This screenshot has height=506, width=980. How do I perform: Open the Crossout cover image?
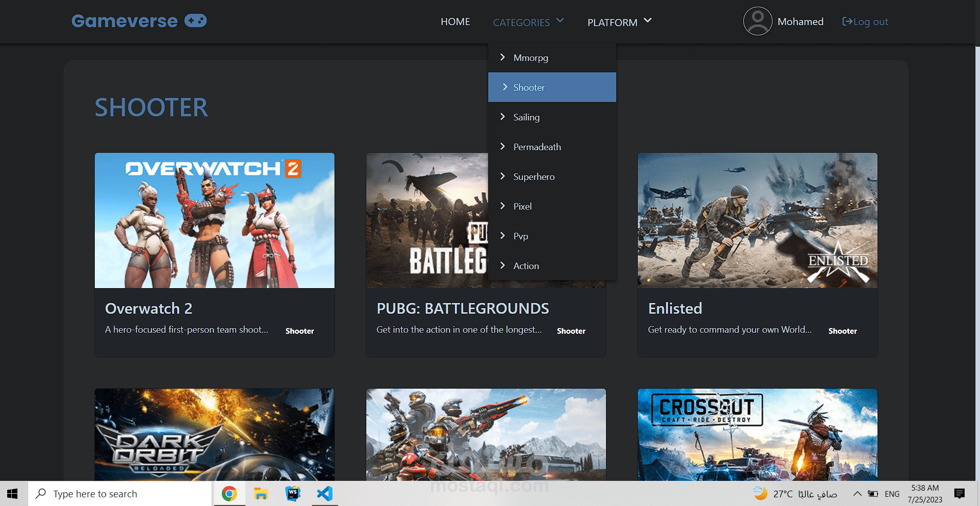tap(758, 435)
